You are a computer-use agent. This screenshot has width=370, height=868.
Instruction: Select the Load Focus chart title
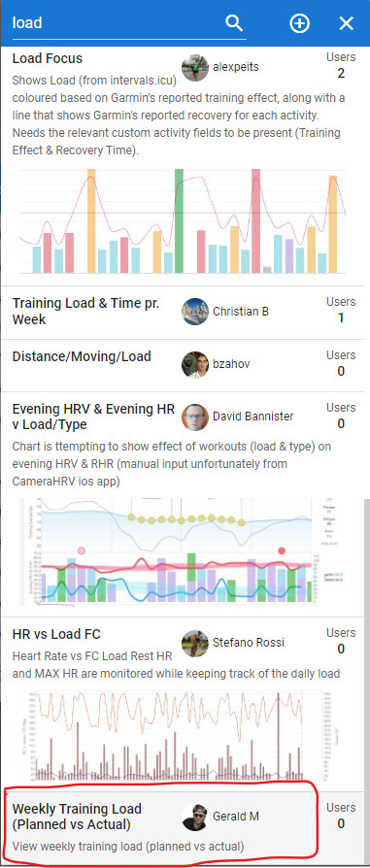click(x=48, y=58)
